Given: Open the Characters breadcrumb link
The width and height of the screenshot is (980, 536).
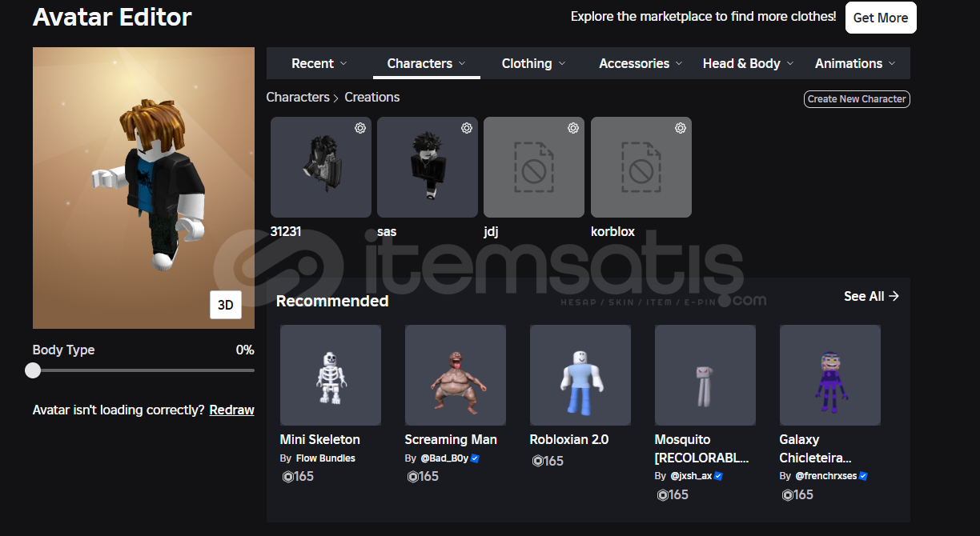Looking at the screenshot, I should tap(298, 97).
